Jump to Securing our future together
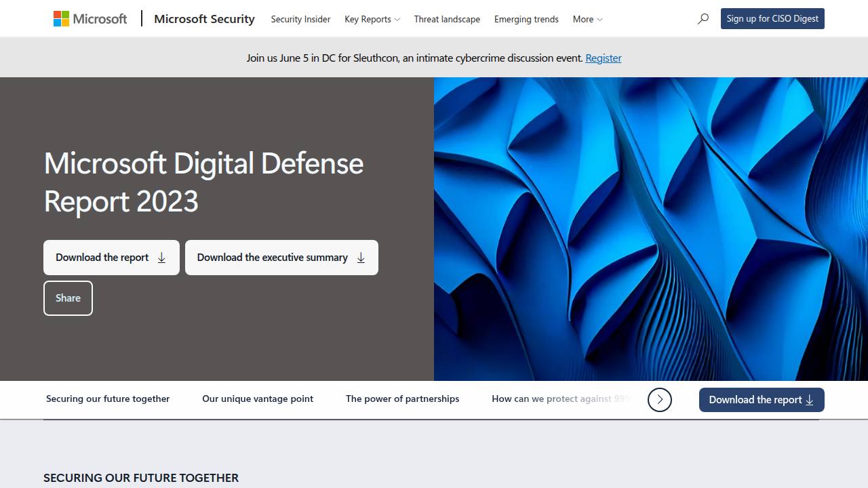 (108, 399)
